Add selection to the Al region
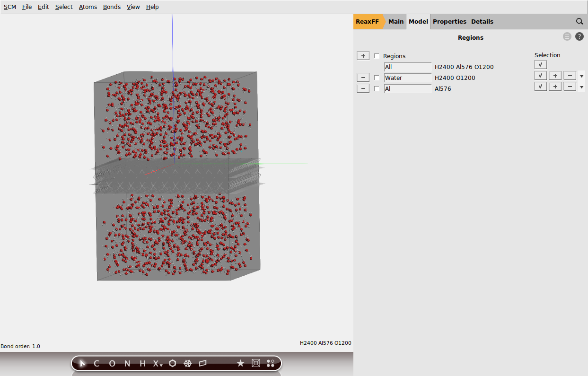588x376 pixels. click(555, 86)
